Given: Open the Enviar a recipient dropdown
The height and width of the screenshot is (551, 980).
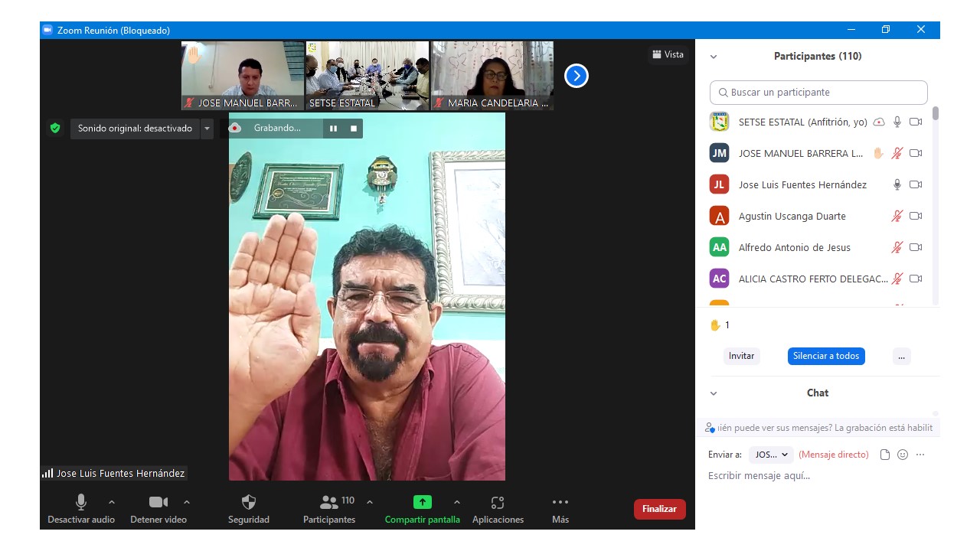Looking at the screenshot, I should click(771, 455).
